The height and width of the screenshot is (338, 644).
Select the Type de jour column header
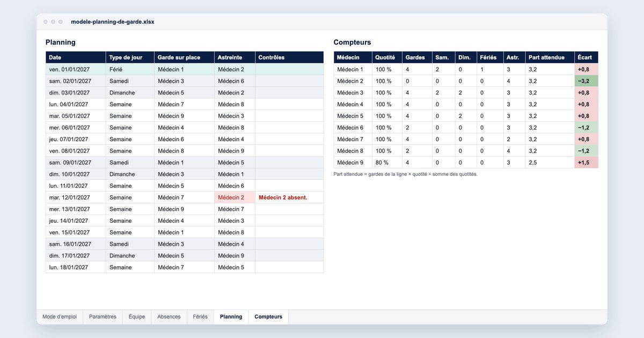130,57
